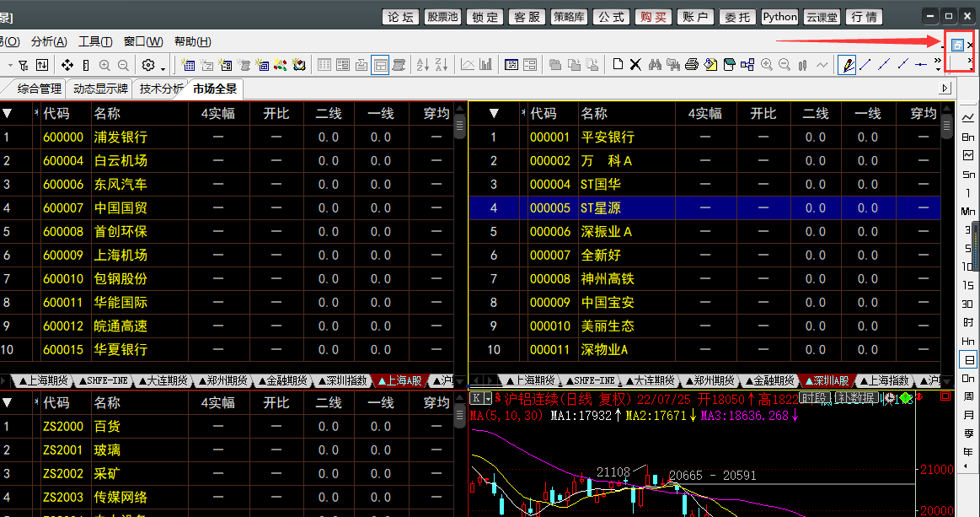Click the new blank document icon
The width and height of the screenshot is (980, 517).
[x=618, y=64]
